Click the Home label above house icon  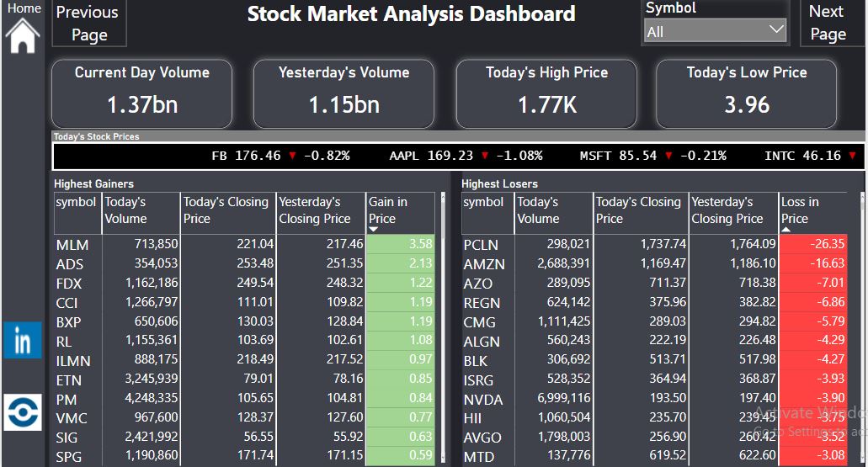click(x=24, y=8)
